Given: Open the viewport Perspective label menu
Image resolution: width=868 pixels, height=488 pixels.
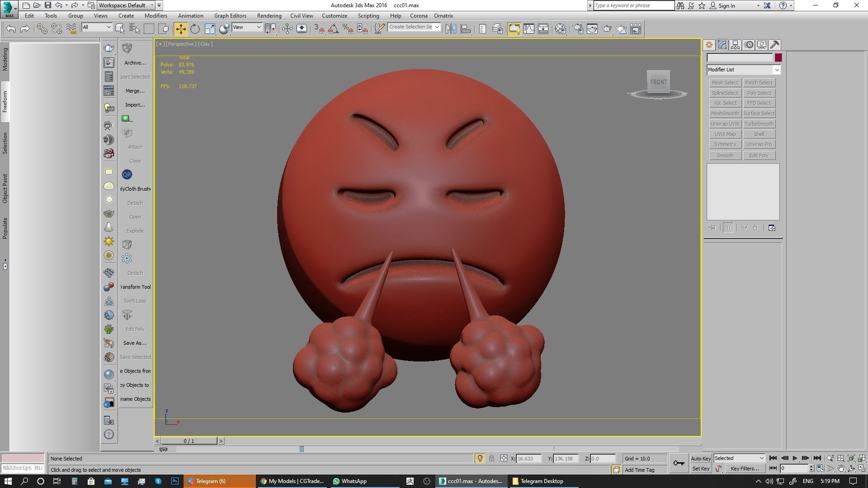Looking at the screenshot, I should [x=181, y=44].
